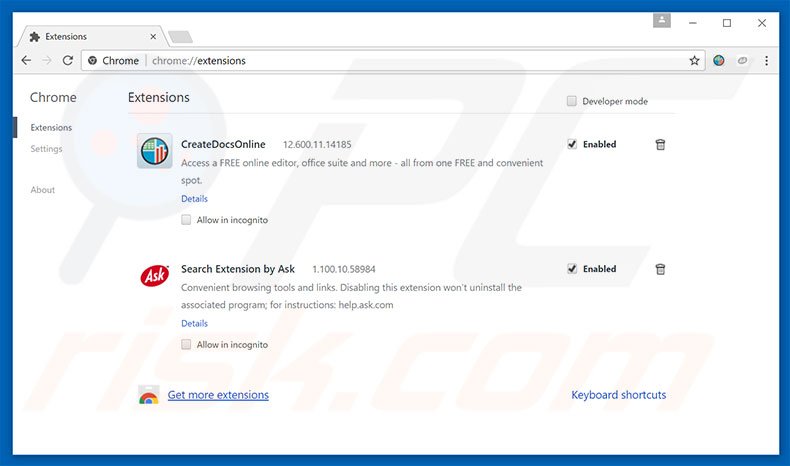
Task: Open the CreateDocsOnline toolbar extension icon
Action: (718, 60)
